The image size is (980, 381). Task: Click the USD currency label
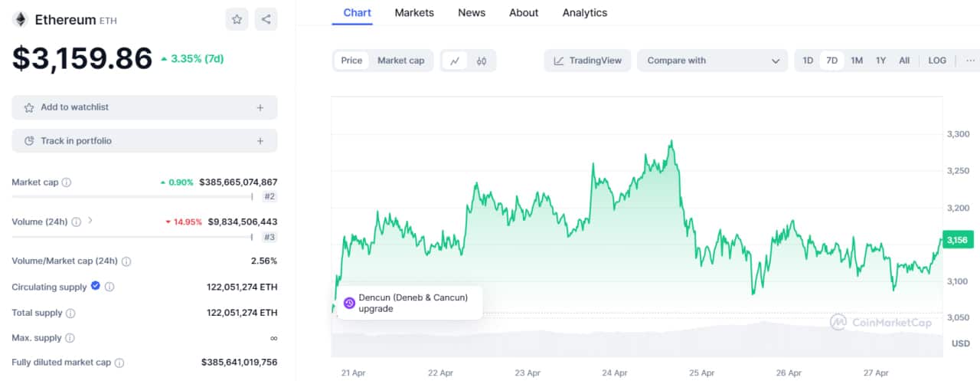[x=960, y=344]
